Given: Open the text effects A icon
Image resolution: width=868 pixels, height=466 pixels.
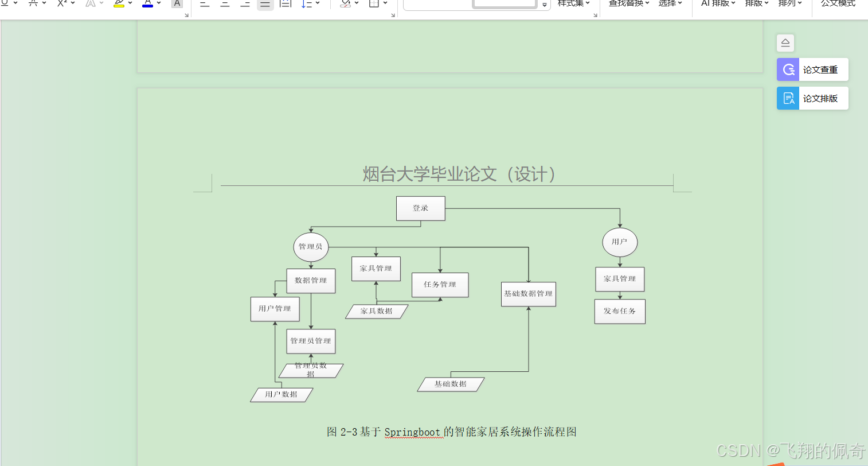Looking at the screenshot, I should (90, 3).
